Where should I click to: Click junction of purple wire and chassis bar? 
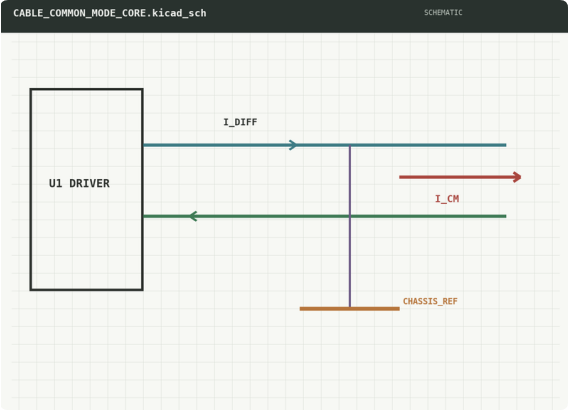[x=350, y=308]
